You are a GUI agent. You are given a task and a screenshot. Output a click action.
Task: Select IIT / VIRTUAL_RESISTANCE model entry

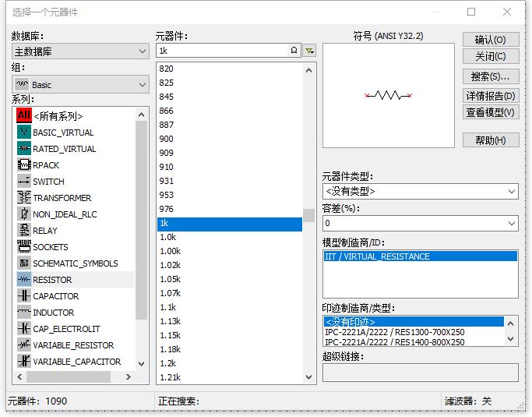(421, 256)
